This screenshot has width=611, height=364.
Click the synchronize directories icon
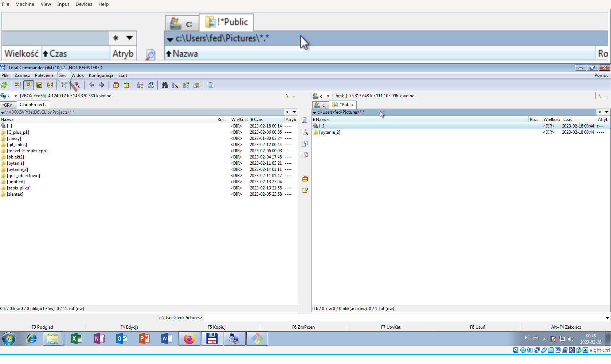(x=186, y=85)
